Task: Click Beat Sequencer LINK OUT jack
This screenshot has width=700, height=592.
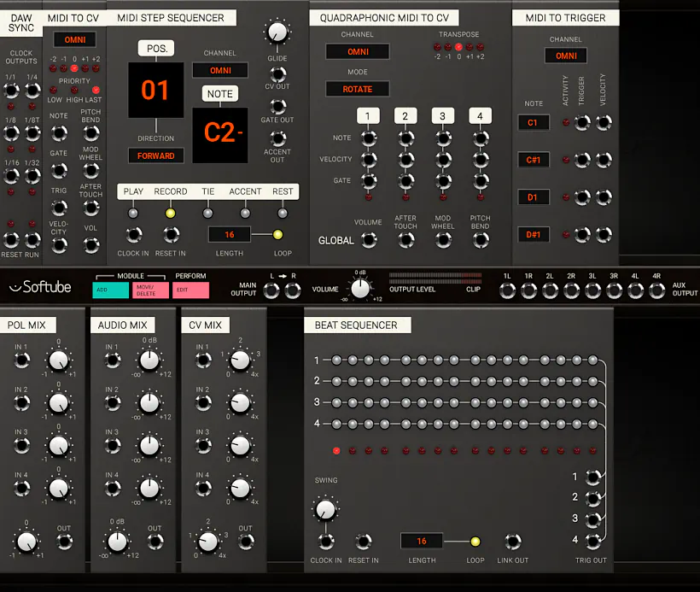Action: [x=512, y=542]
